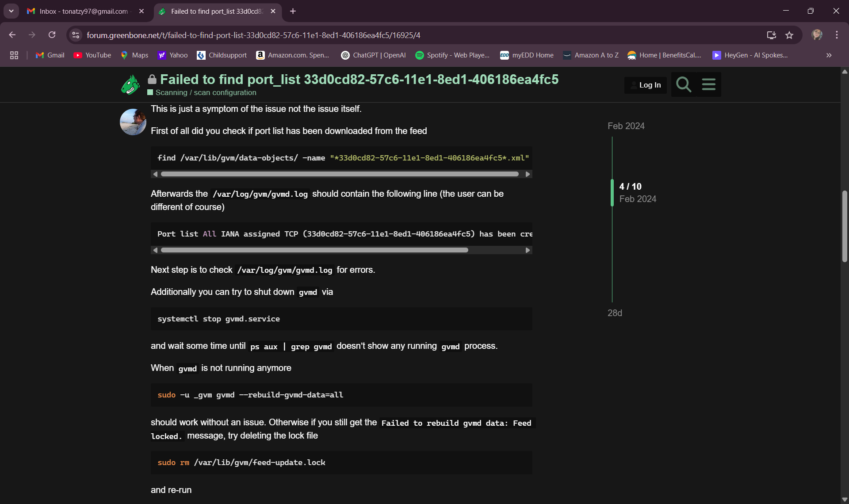Click the page scrollbar up arrow
Screen dimensions: 849x504
coord(845,71)
